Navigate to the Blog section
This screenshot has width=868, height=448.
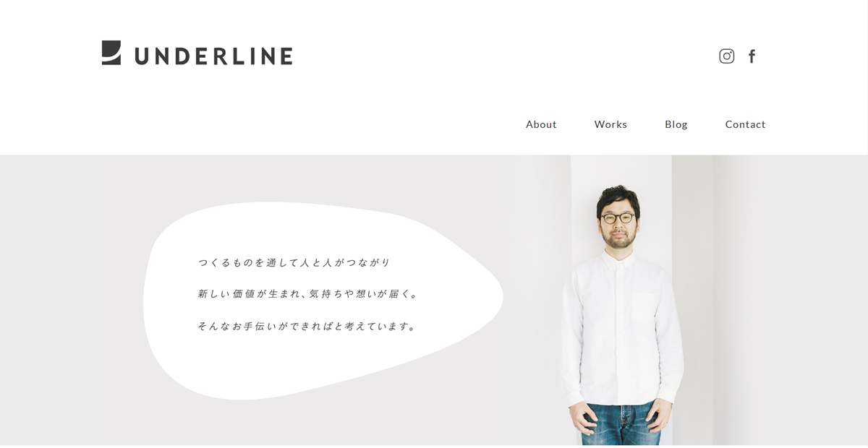(676, 124)
